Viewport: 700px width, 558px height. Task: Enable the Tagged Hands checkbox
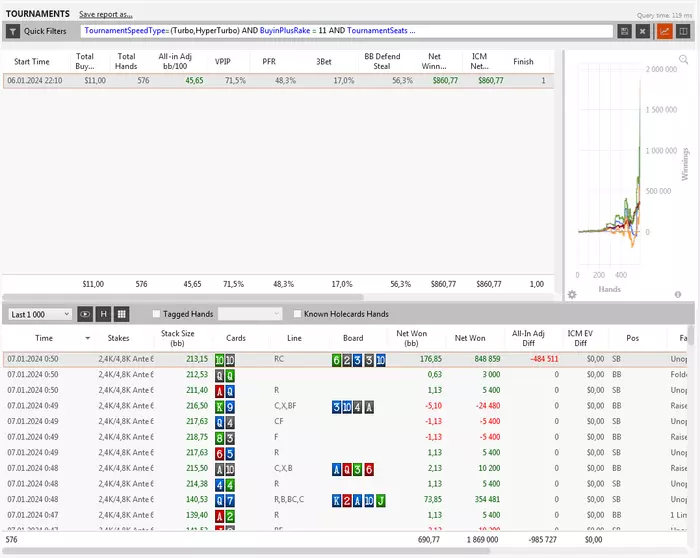click(157, 314)
